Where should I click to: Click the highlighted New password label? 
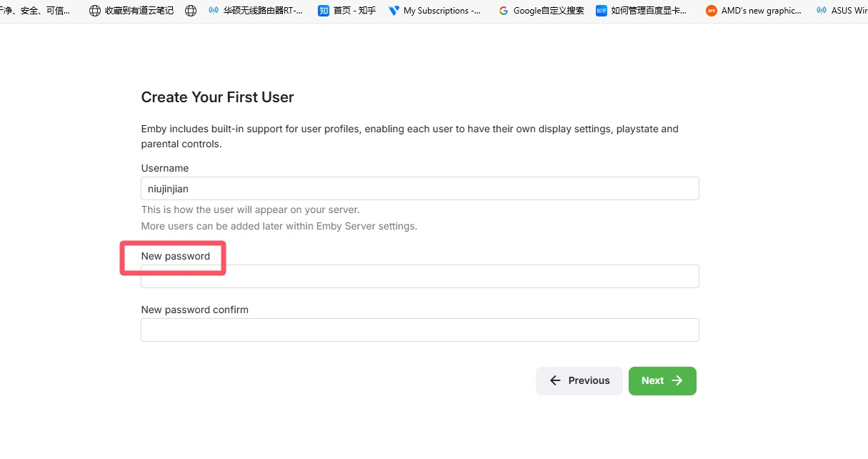tap(176, 256)
